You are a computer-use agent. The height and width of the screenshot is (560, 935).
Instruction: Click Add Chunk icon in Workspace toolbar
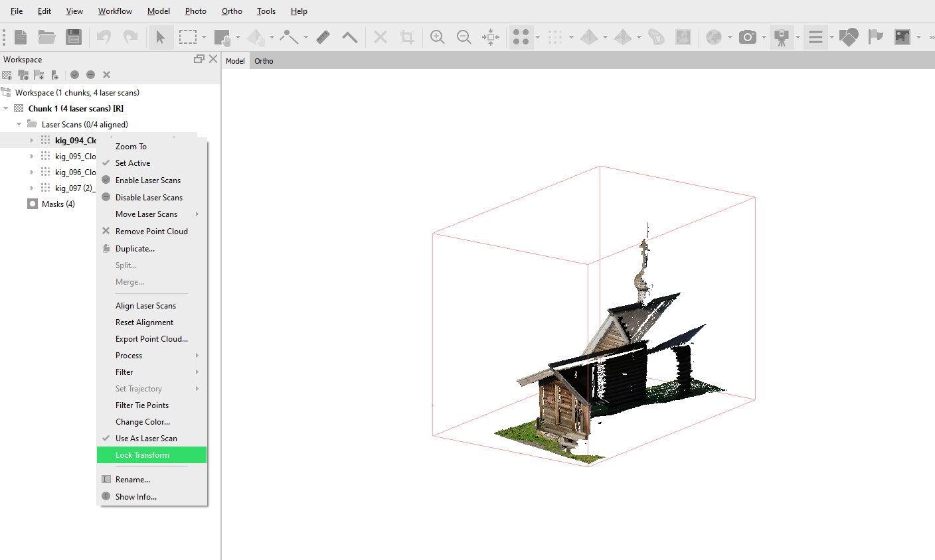click(7, 75)
